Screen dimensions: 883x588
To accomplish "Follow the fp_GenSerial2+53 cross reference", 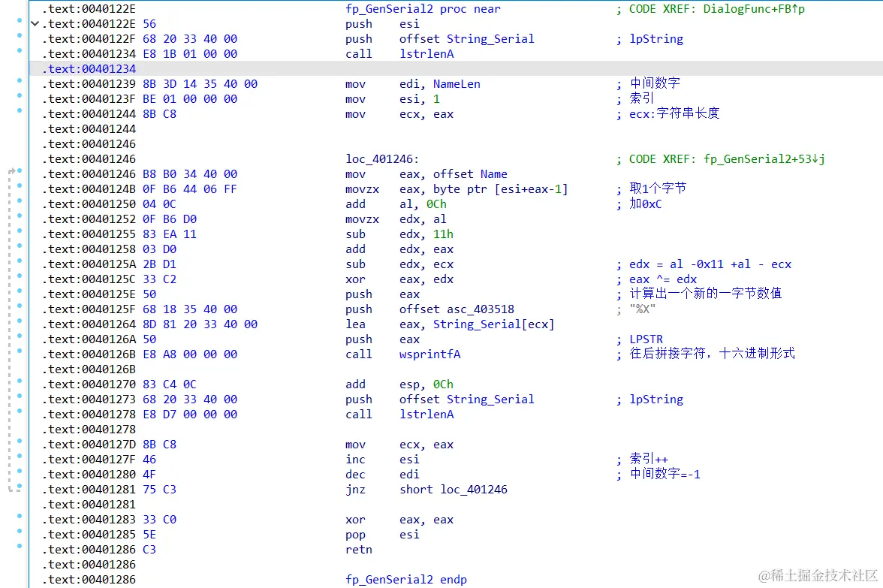I will point(764,159).
